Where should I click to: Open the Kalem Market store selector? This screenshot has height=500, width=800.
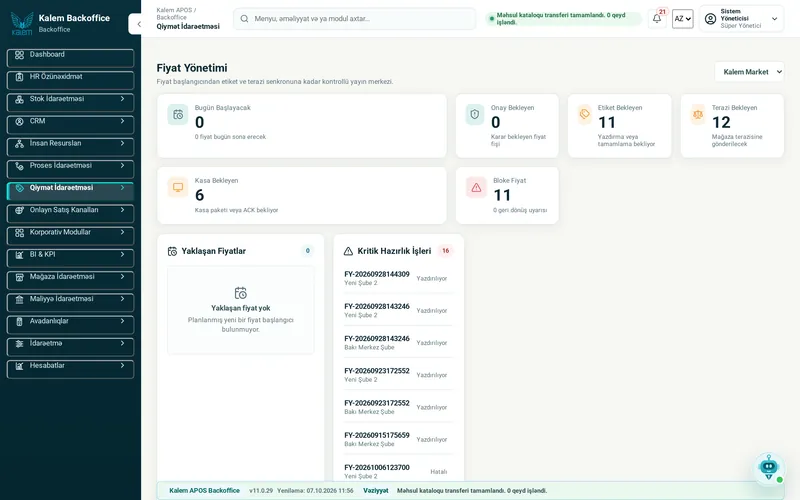pyautogui.click(x=749, y=72)
